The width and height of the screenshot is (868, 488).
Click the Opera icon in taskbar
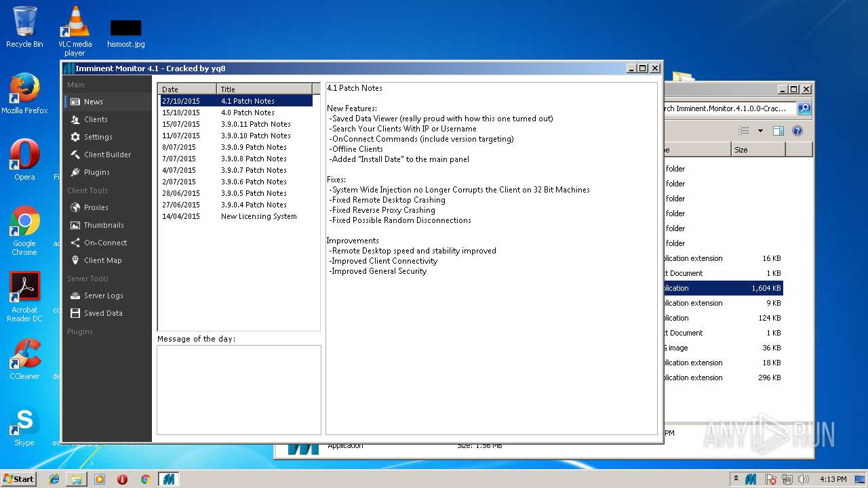point(123,479)
